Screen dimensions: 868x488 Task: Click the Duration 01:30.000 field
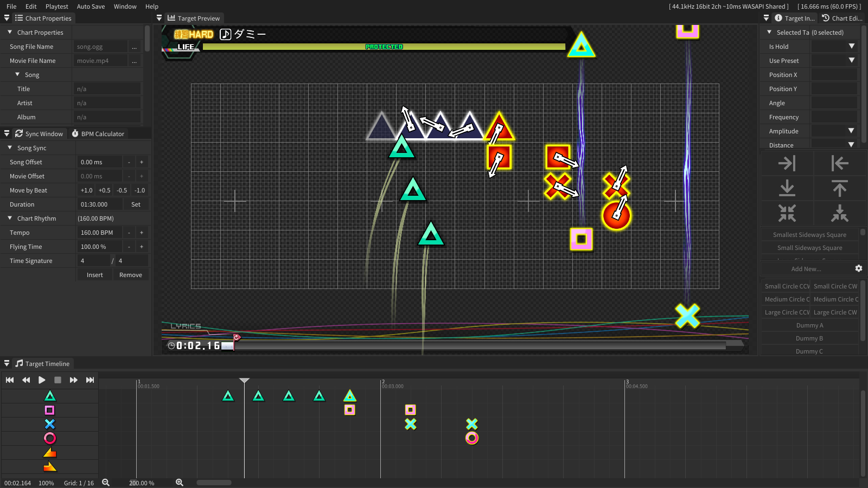pos(99,204)
